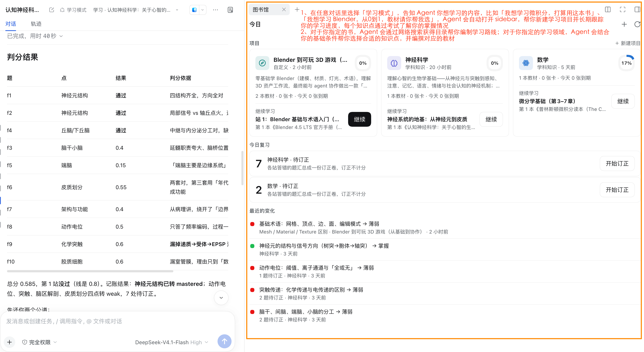Close the 图书馆 tab

(284, 9)
